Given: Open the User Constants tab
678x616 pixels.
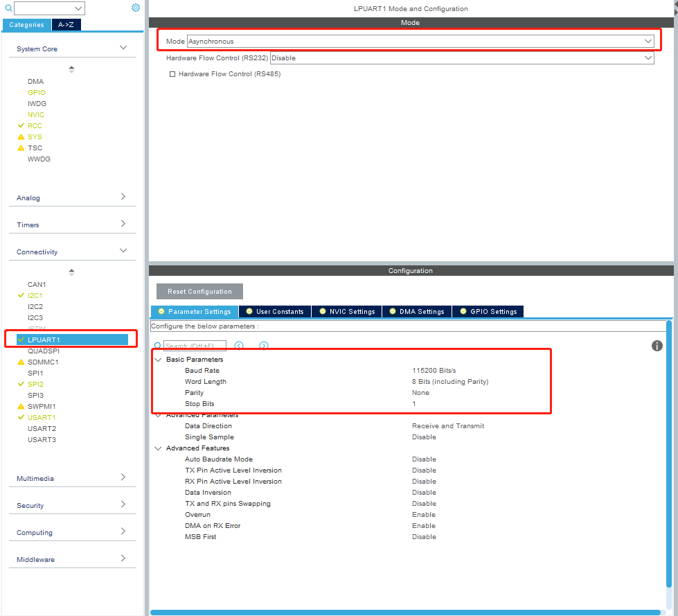Looking at the screenshot, I should click(275, 311).
